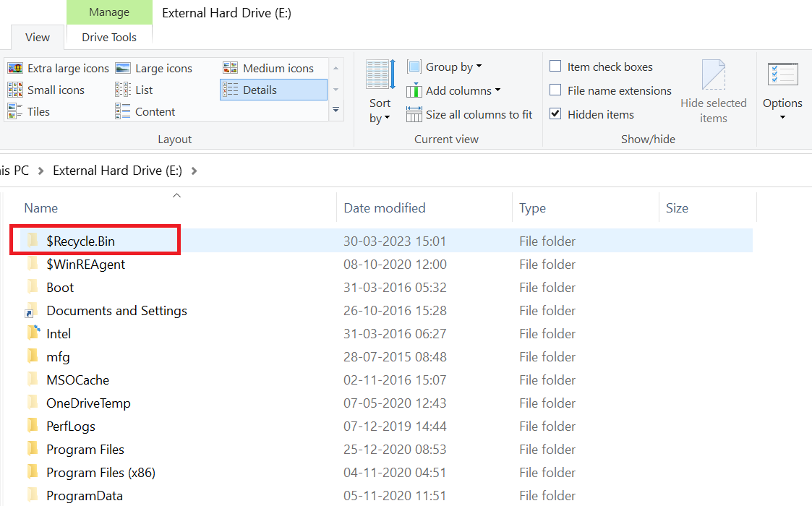Expand the Add columns dropdown
The image size is (812, 506).
[x=453, y=90]
